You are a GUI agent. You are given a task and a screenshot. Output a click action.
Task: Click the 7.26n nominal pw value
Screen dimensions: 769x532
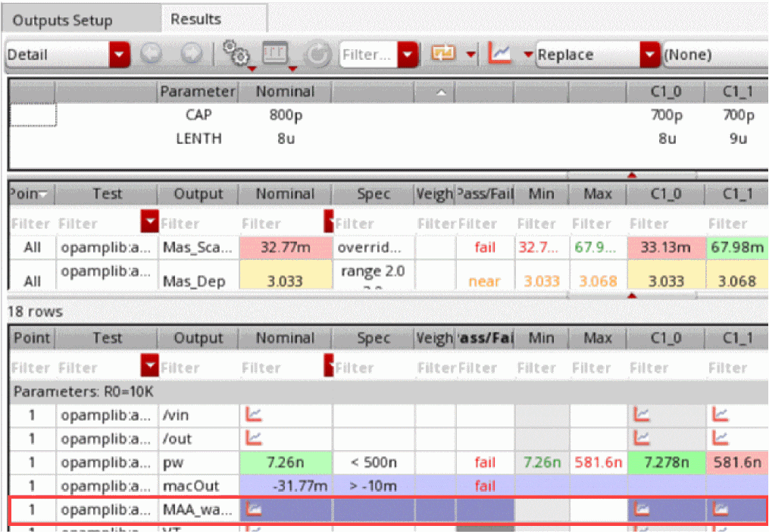[x=286, y=462]
